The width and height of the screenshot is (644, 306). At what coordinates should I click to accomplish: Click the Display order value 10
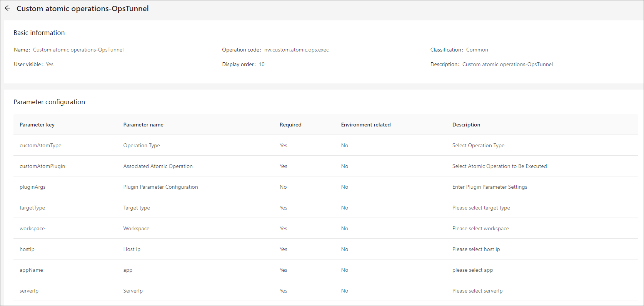click(x=262, y=64)
